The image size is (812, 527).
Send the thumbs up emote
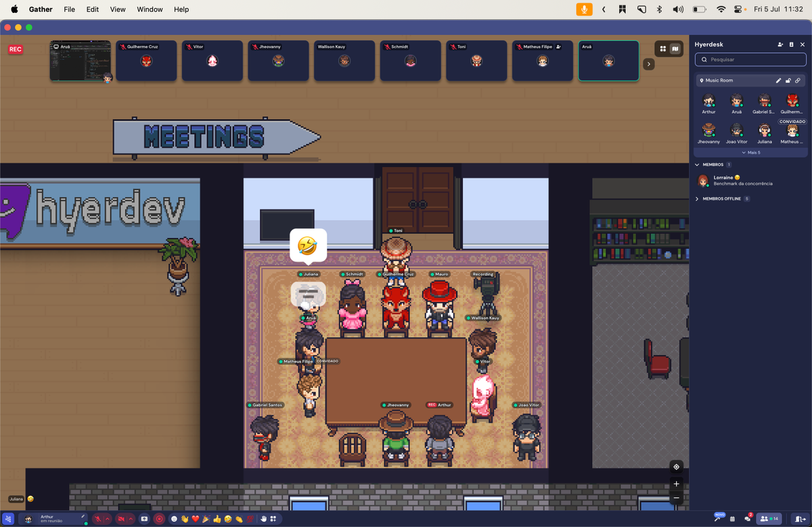[217, 519]
